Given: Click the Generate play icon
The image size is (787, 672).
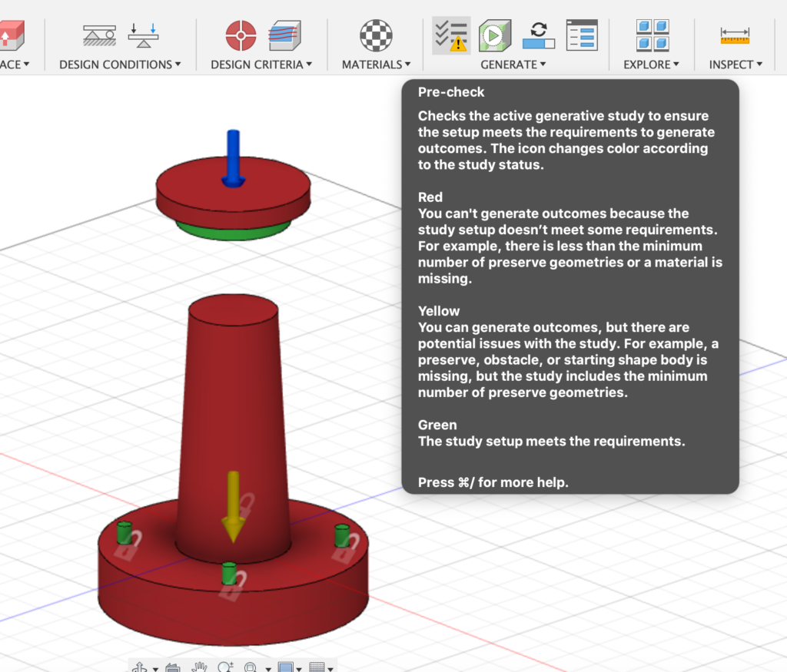Looking at the screenshot, I should click(x=495, y=35).
